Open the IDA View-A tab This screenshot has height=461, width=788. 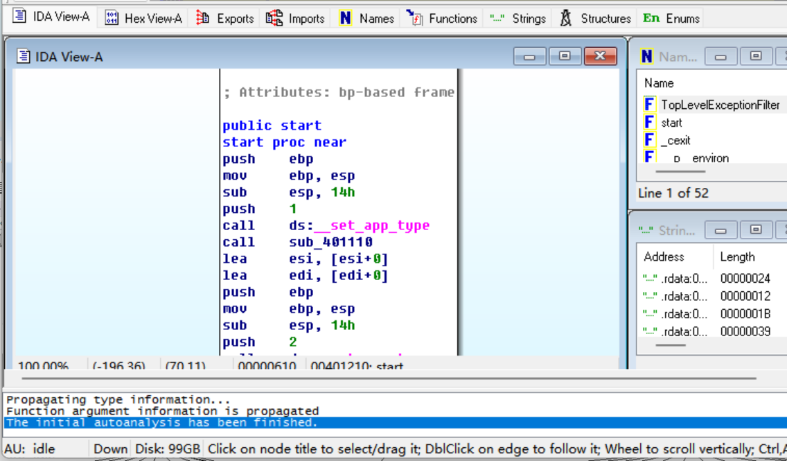(x=50, y=17)
